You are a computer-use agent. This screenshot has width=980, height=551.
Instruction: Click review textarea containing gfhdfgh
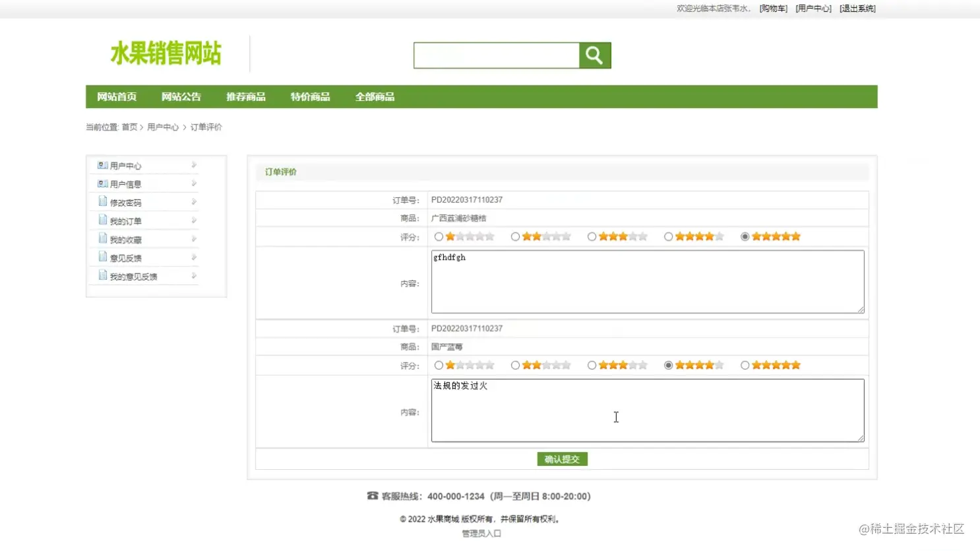coord(648,282)
